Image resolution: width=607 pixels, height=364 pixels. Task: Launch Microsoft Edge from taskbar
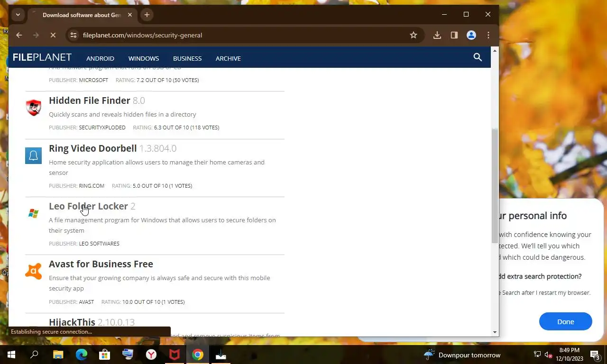(82, 355)
